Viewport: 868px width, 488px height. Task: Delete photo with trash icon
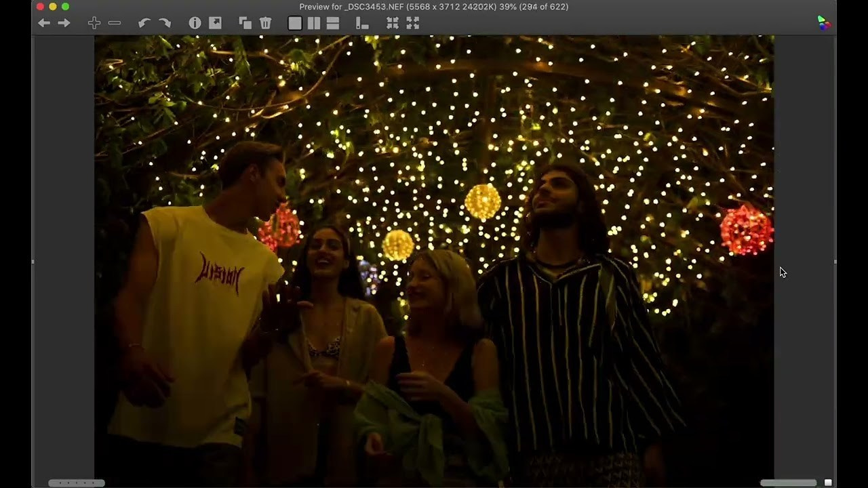(265, 23)
